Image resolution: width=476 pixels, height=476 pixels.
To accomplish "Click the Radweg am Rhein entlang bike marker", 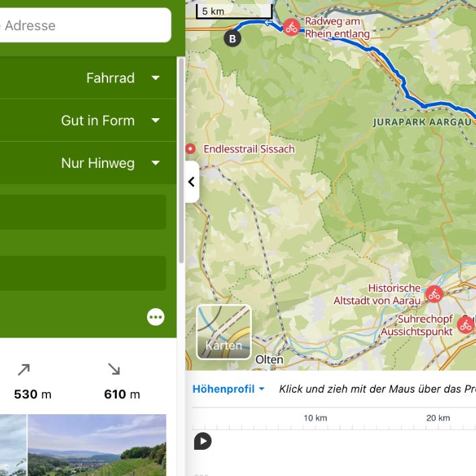I will click(x=291, y=27).
